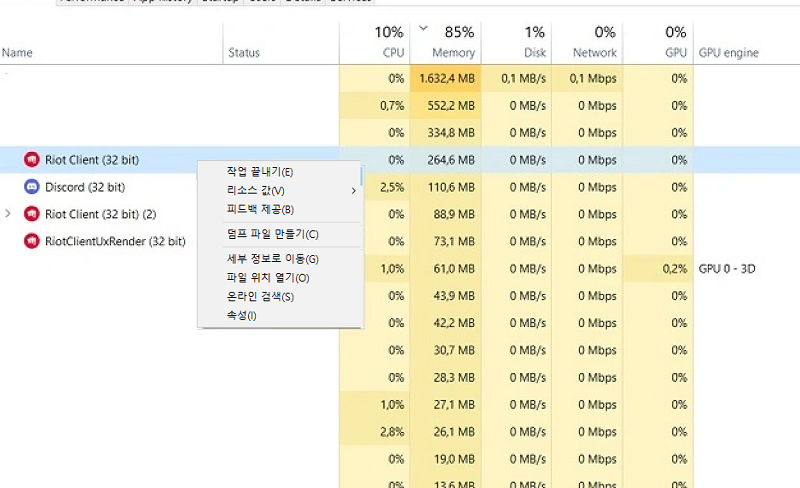Viewport: 800px width, 488px height.
Task: Click the RiotClientUxRender (32 bit) icon
Action: tap(32, 241)
